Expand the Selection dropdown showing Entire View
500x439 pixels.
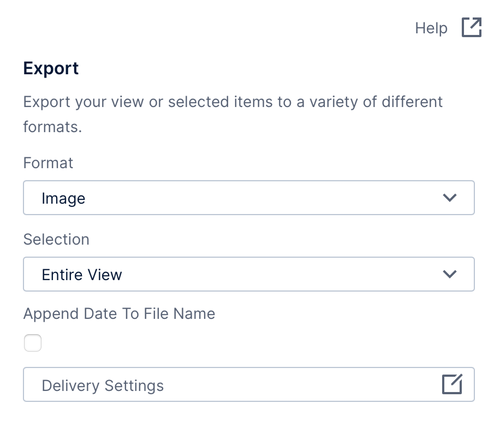[249, 274]
